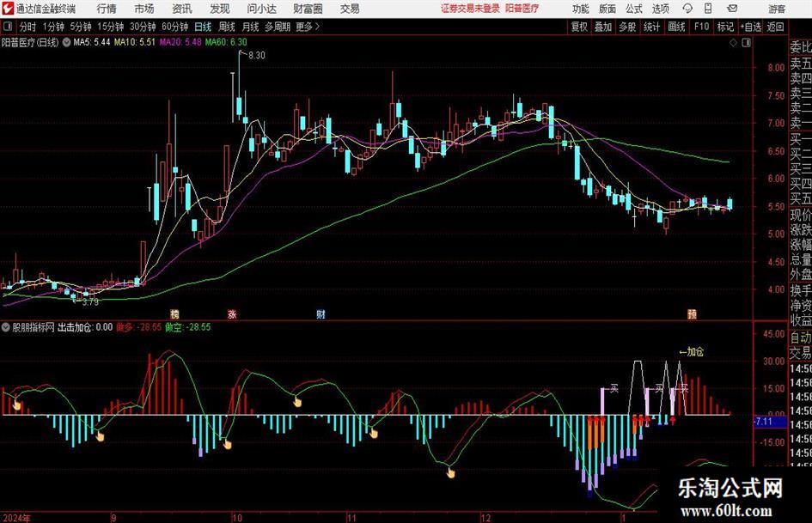Screen dimensions: 812x523
Task: Expand the 阳普医疗 MA indicator settings dropdown
Action: (66, 42)
